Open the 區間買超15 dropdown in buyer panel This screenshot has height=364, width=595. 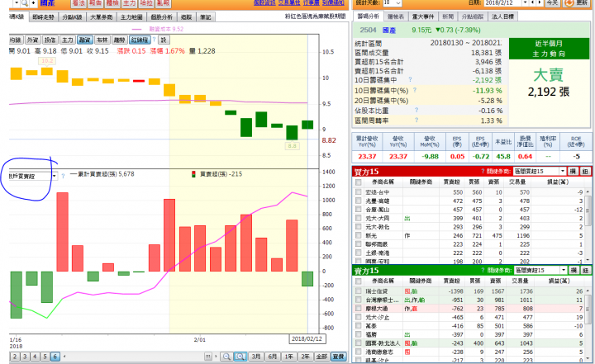(563, 172)
